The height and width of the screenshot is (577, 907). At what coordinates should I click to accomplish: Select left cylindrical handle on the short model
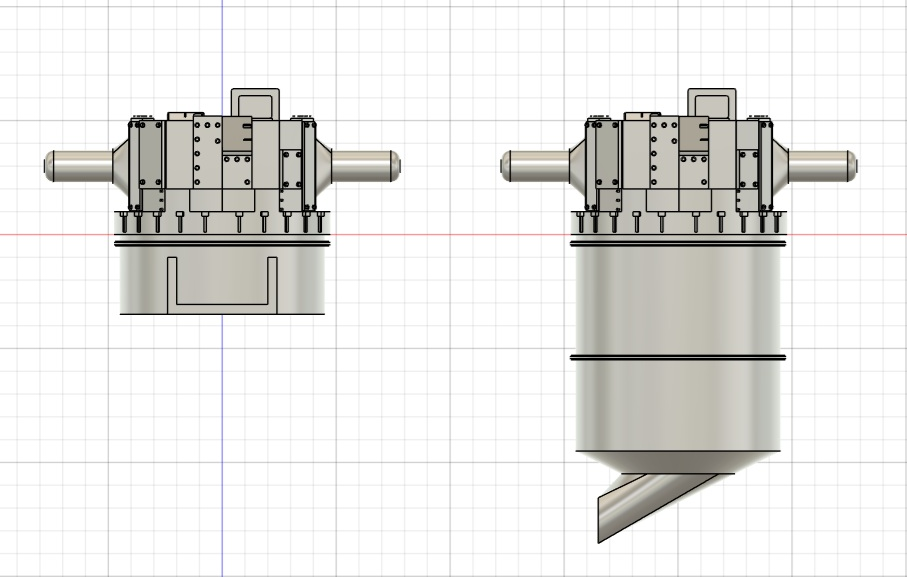[80, 165]
